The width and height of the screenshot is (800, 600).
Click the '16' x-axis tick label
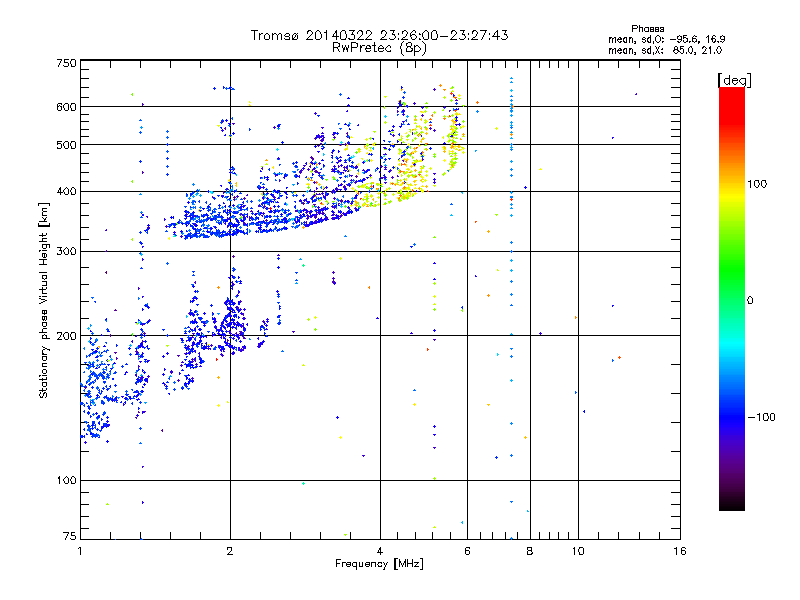[x=680, y=551]
